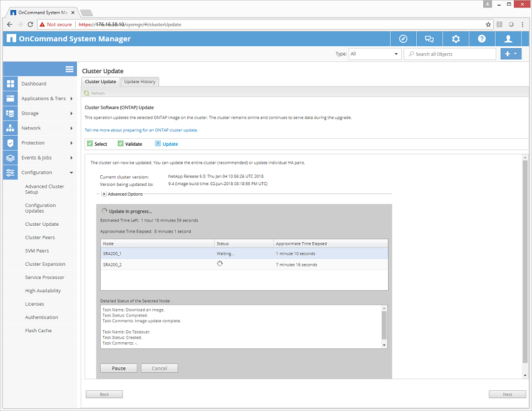The height and width of the screenshot is (411, 532).
Task: Click the browser back arrow
Action: [9, 24]
